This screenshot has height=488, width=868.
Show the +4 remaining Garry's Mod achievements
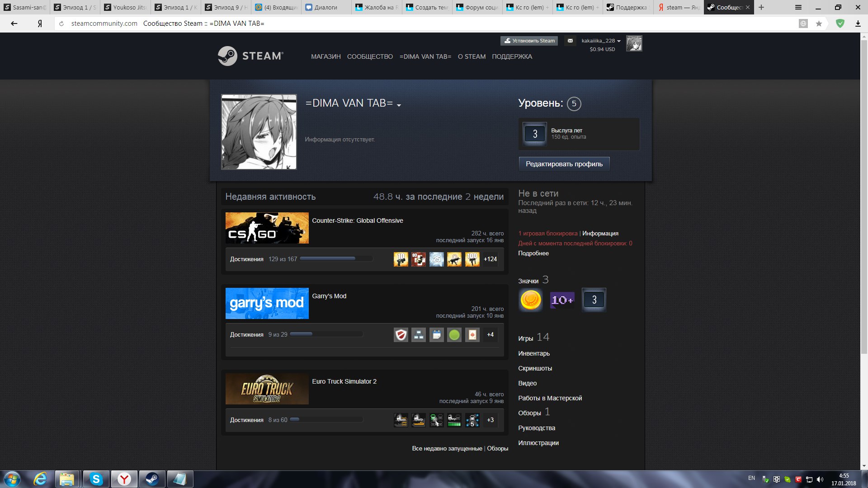[x=490, y=334]
